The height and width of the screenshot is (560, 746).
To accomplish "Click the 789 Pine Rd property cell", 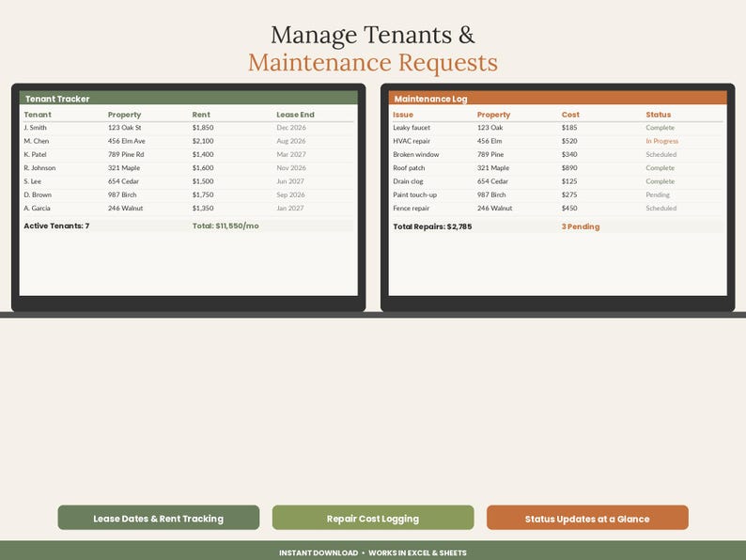I will (126, 154).
